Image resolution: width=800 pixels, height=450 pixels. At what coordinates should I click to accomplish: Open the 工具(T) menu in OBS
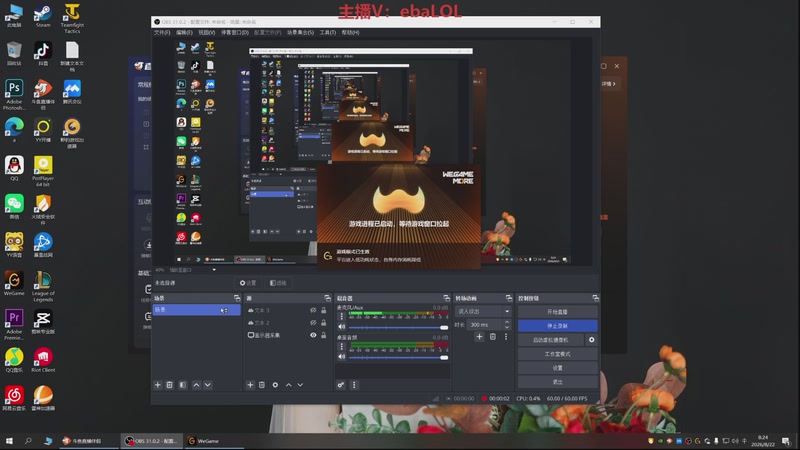[x=328, y=33]
